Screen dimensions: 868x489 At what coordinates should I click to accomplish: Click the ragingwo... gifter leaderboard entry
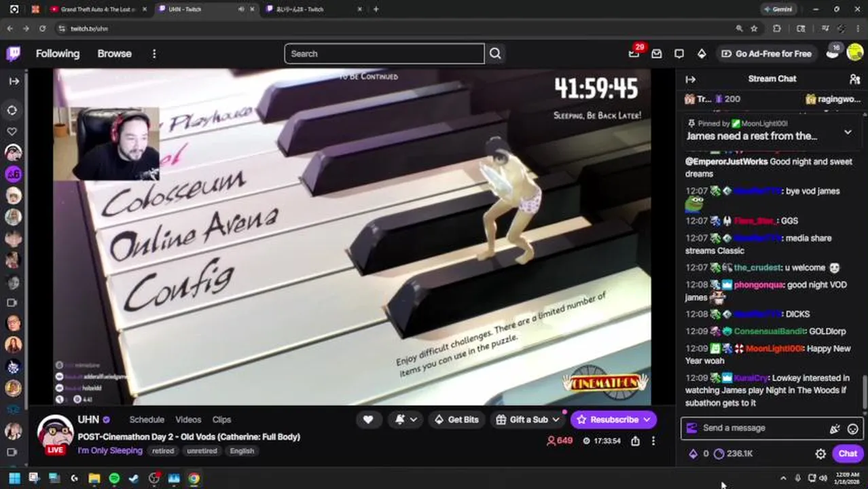833,99
